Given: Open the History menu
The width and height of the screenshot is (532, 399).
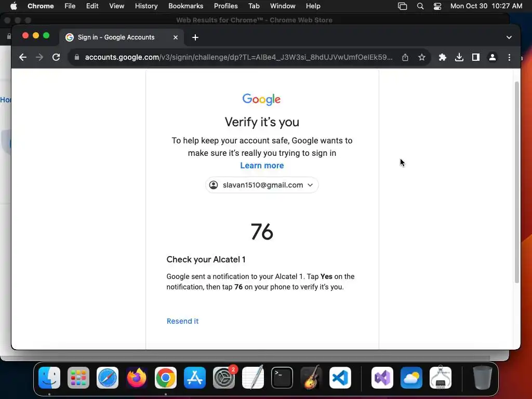Looking at the screenshot, I should (146, 6).
